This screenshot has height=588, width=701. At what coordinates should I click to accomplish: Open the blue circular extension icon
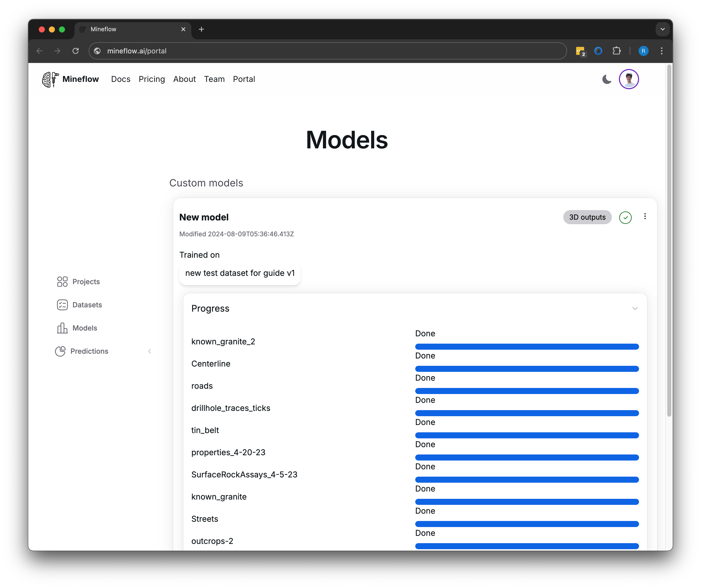pyautogui.click(x=598, y=51)
